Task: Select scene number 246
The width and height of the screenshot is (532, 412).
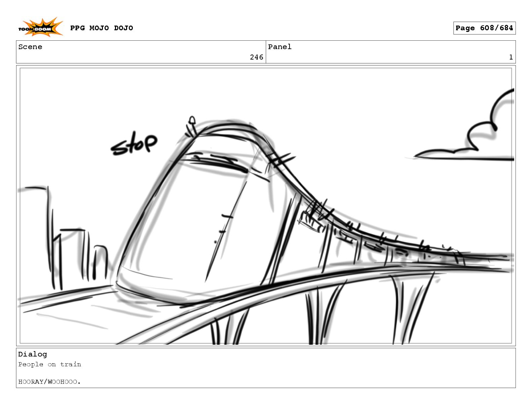Action: tap(257, 57)
